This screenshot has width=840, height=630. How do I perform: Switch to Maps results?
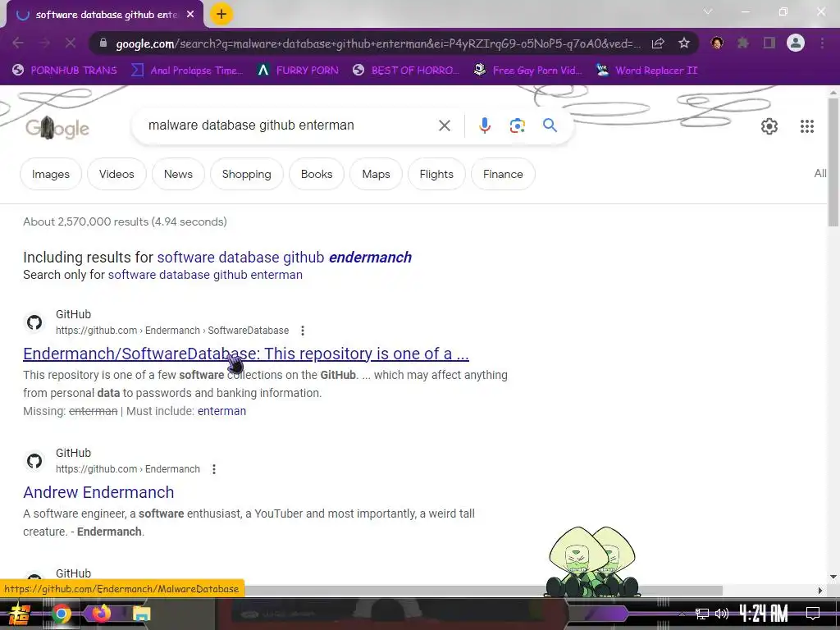[376, 174]
